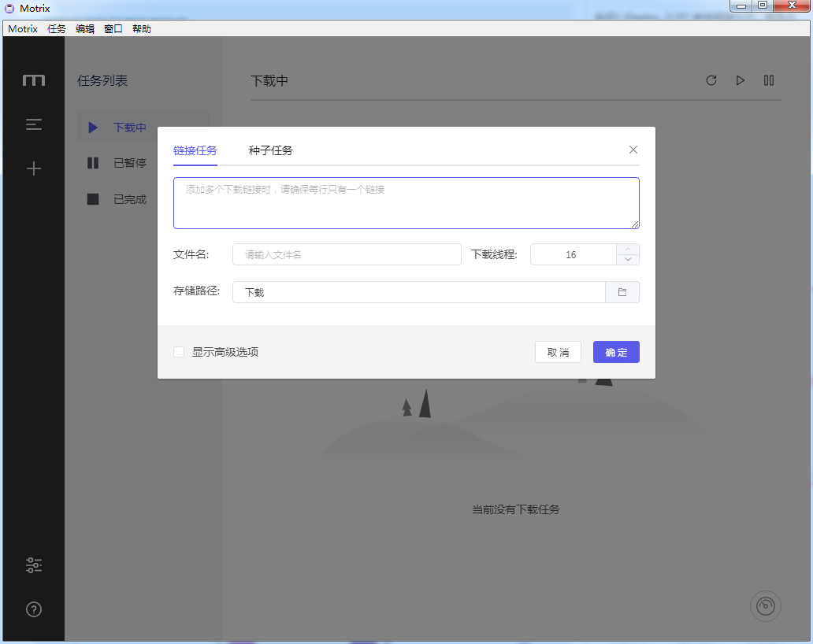Cancel the dialog with 取消
The height and width of the screenshot is (644, 813).
pos(558,352)
